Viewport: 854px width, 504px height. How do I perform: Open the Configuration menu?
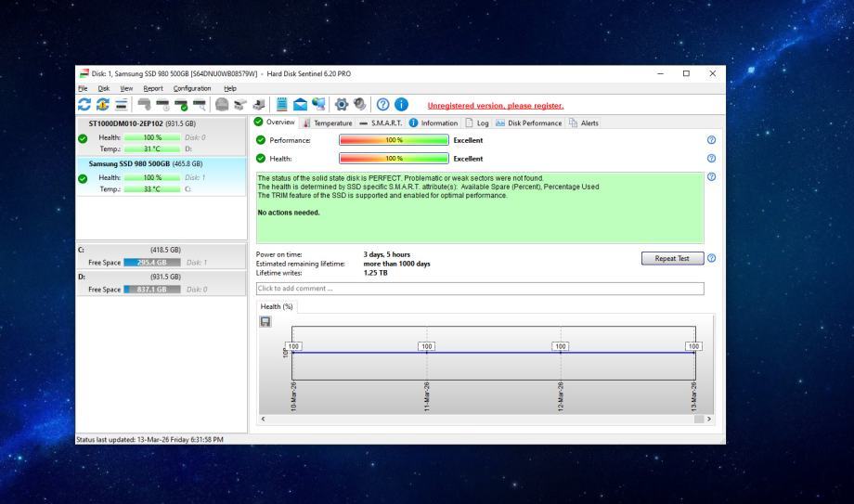point(192,88)
